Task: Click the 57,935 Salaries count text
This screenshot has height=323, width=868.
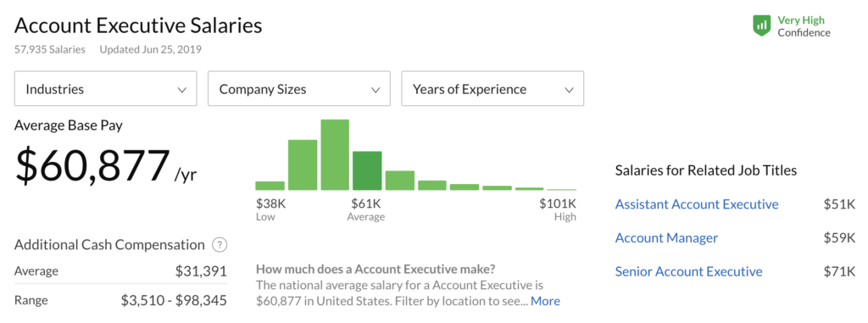Action: (x=50, y=49)
